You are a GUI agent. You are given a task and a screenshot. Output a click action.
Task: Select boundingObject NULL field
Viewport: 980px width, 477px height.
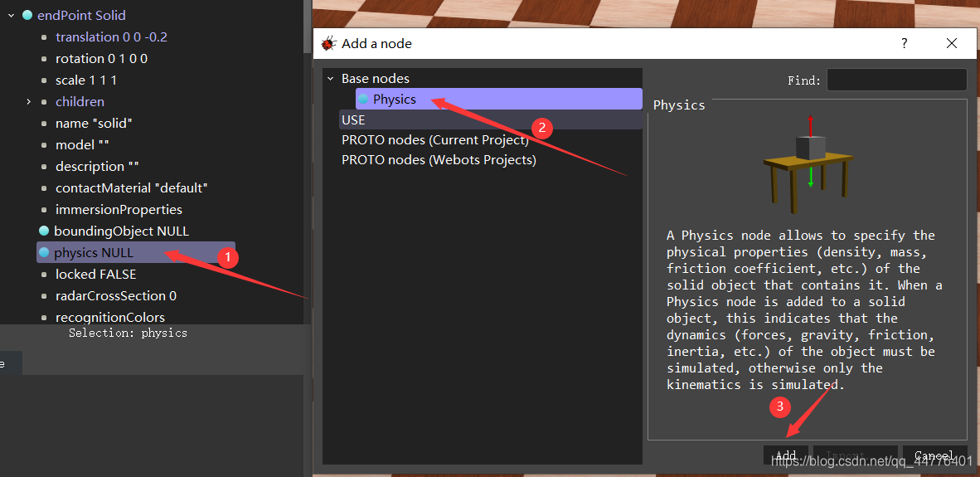click(121, 231)
